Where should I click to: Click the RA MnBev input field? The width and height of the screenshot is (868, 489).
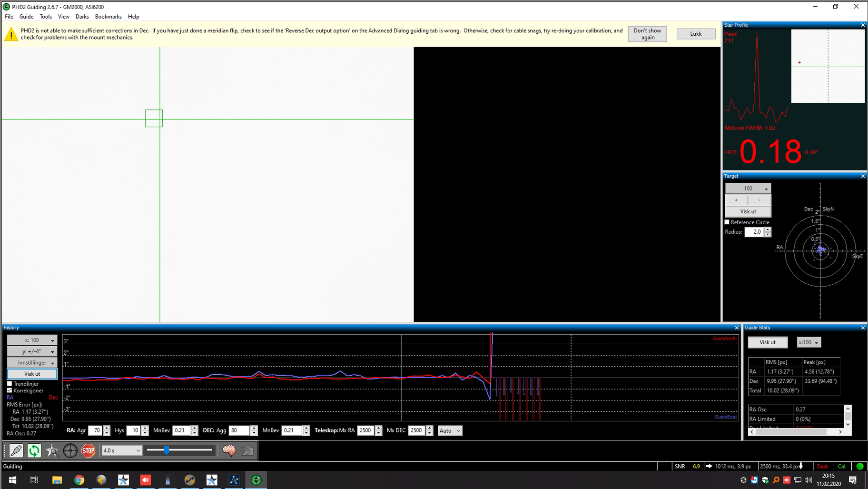[181, 430]
